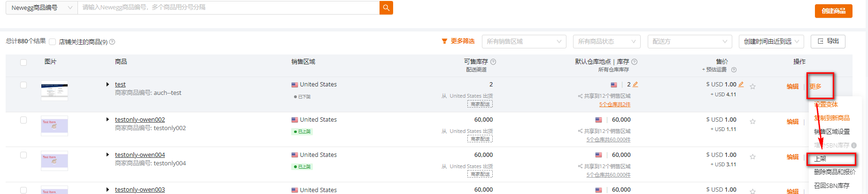The width and height of the screenshot is (868, 194).
Task: Focus the Newegg item number search field
Action: [228, 8]
